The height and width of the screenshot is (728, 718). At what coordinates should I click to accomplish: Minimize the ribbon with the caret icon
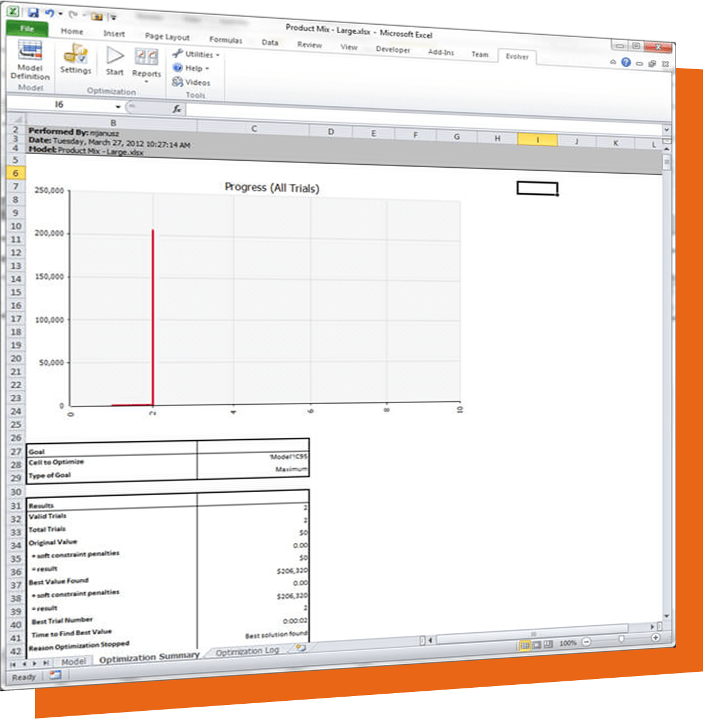click(x=613, y=61)
